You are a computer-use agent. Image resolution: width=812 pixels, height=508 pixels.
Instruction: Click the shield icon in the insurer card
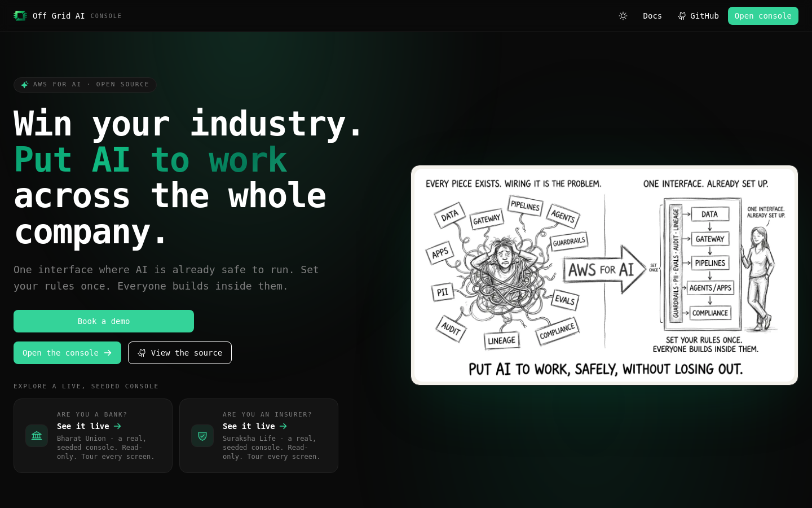pyautogui.click(x=202, y=436)
